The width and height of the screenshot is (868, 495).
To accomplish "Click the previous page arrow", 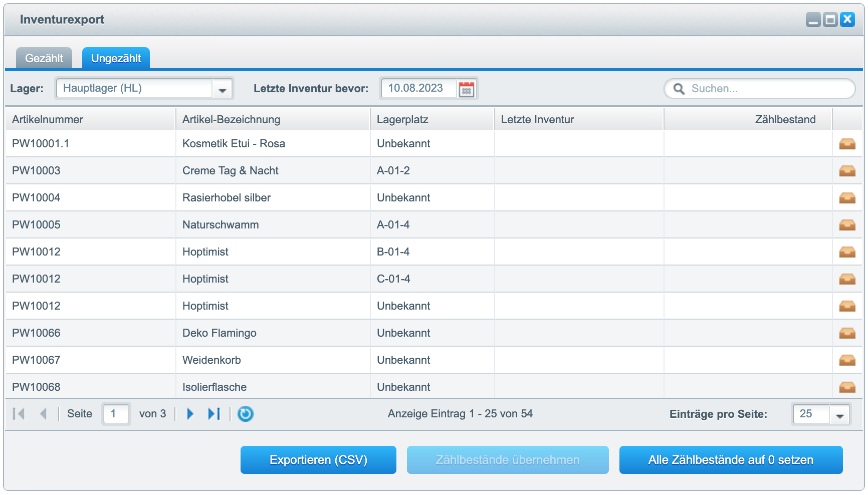I will (44, 414).
